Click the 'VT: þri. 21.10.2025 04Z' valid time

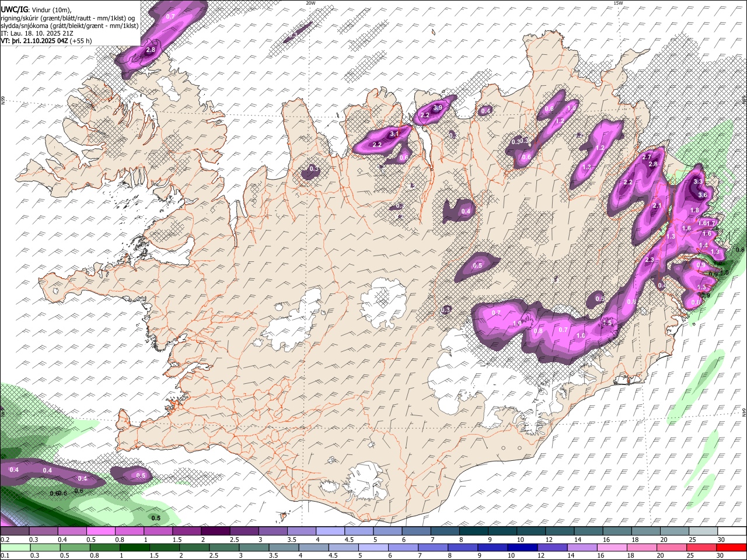pyautogui.click(x=34, y=41)
